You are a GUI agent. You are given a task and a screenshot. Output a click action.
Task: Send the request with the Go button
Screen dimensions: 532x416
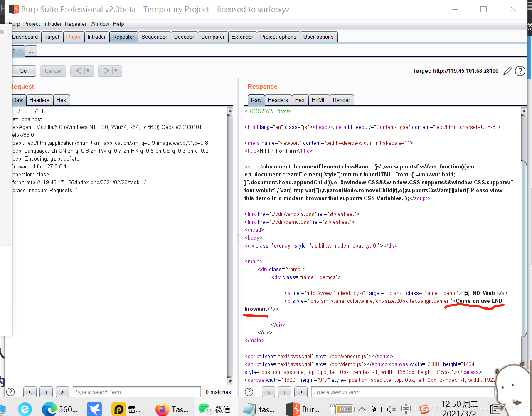[23, 71]
